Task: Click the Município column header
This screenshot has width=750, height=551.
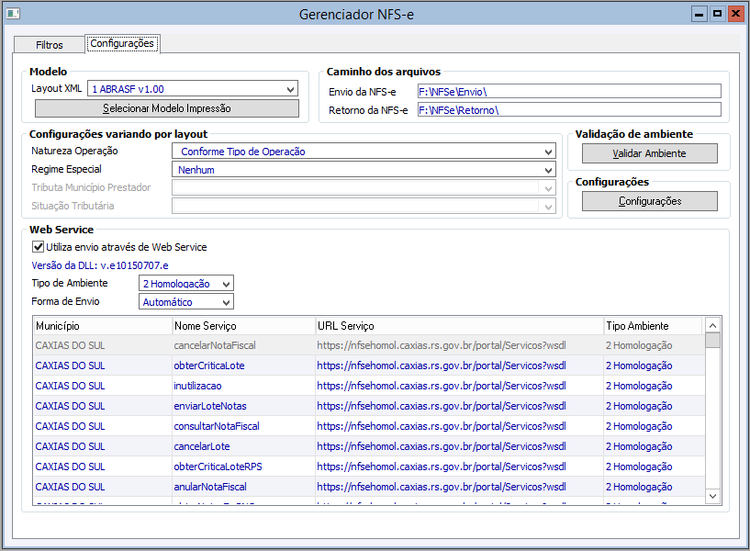Action: click(x=100, y=326)
